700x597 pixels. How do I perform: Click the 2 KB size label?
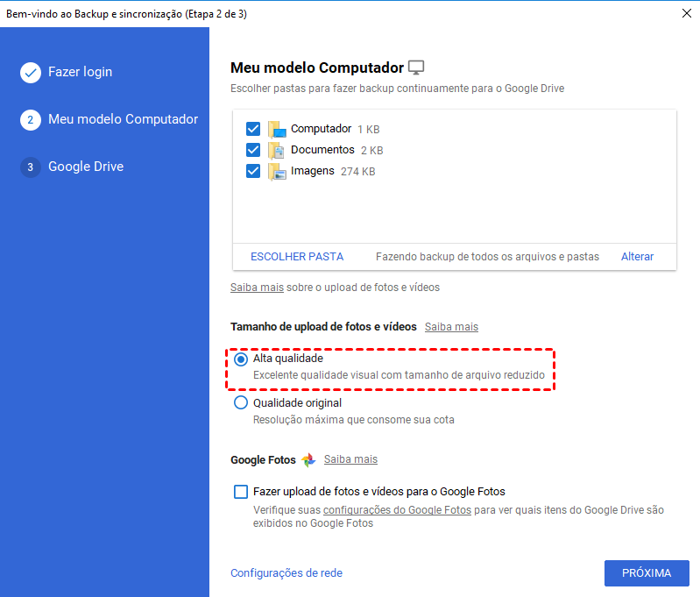(x=371, y=151)
